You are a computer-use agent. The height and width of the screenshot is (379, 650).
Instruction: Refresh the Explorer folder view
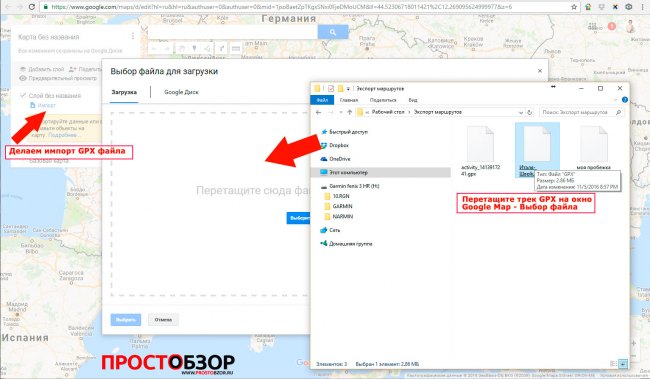click(529, 112)
